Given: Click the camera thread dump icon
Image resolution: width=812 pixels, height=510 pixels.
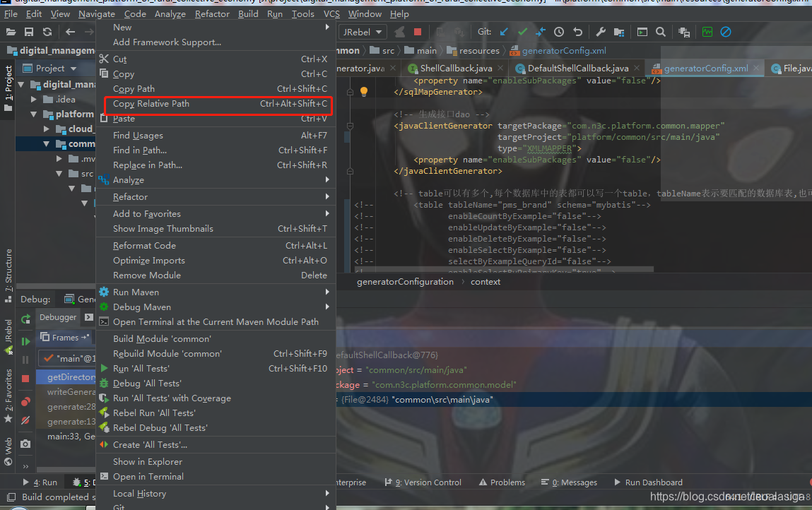Looking at the screenshot, I should pos(25,444).
